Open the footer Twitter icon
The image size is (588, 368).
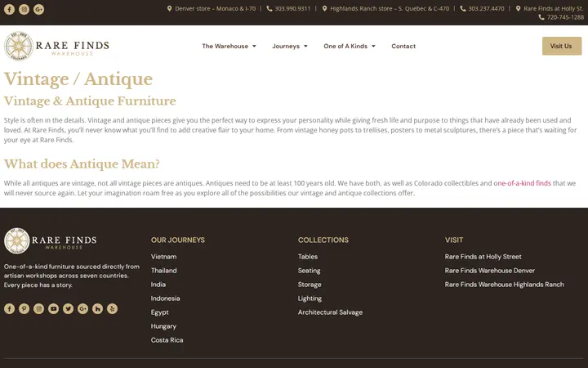point(68,308)
